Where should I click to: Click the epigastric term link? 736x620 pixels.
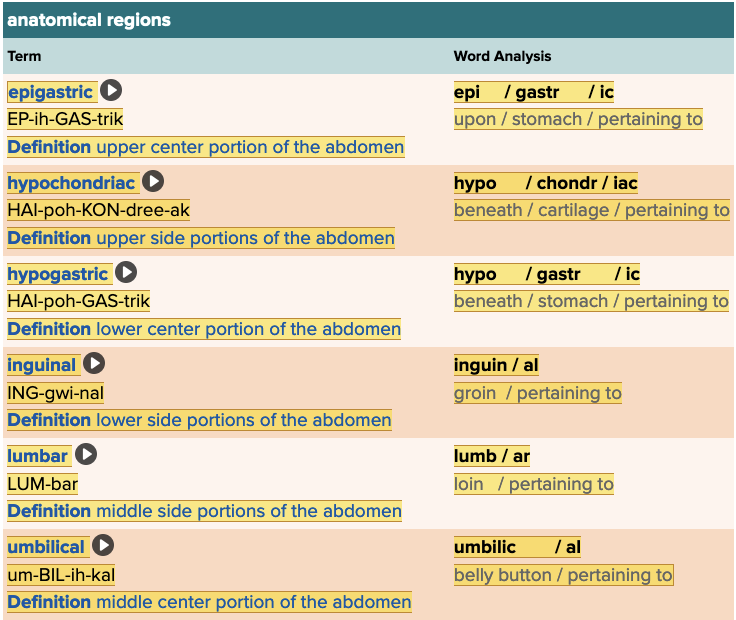[x=50, y=92]
